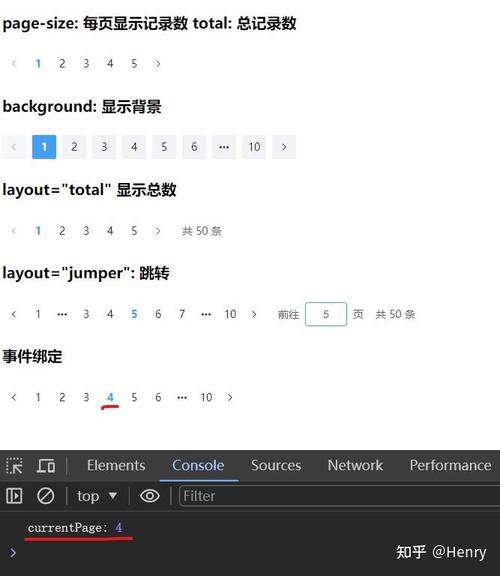
Task: Select the inspect element picker icon in DevTools
Action: pos(14,466)
